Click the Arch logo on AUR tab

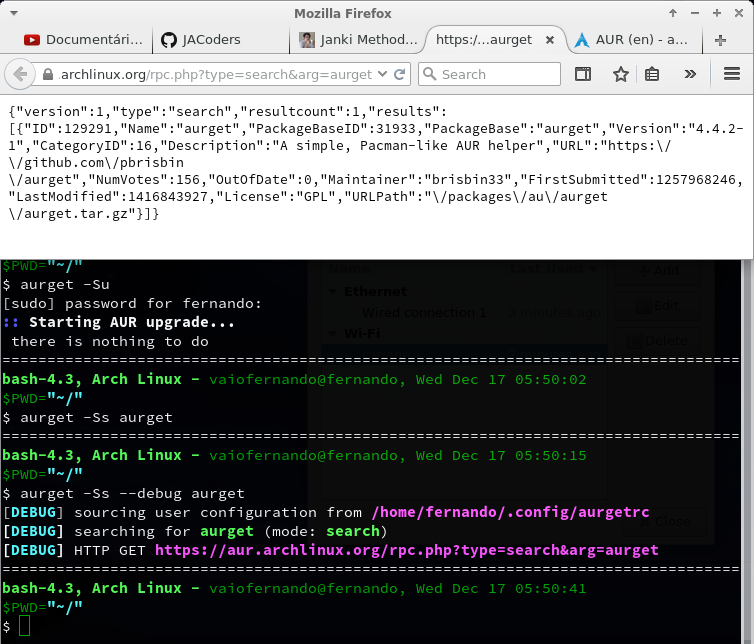tap(582, 40)
